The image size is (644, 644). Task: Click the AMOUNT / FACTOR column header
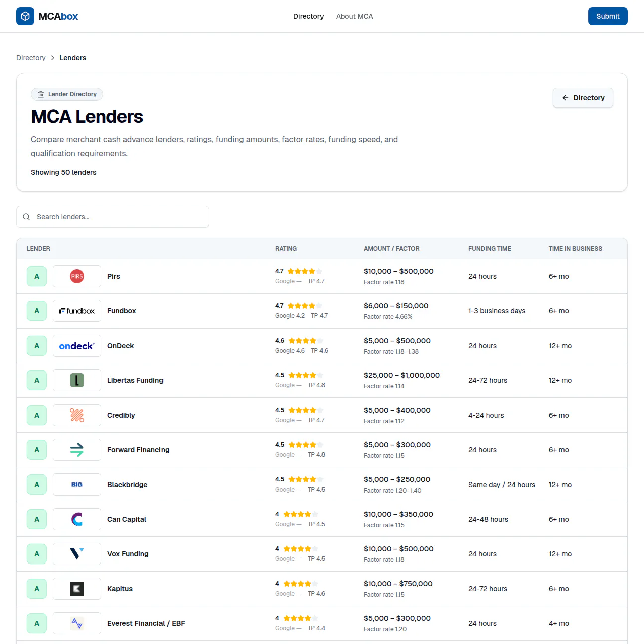click(391, 249)
